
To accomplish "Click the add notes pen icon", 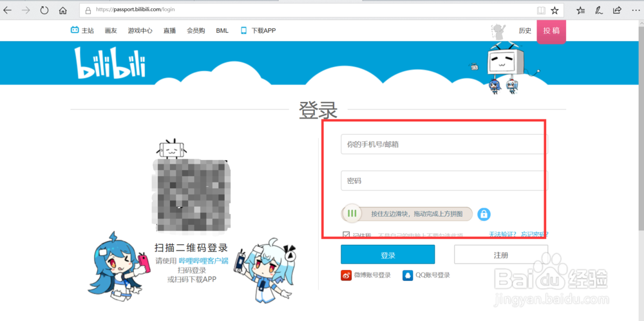I will [x=599, y=10].
